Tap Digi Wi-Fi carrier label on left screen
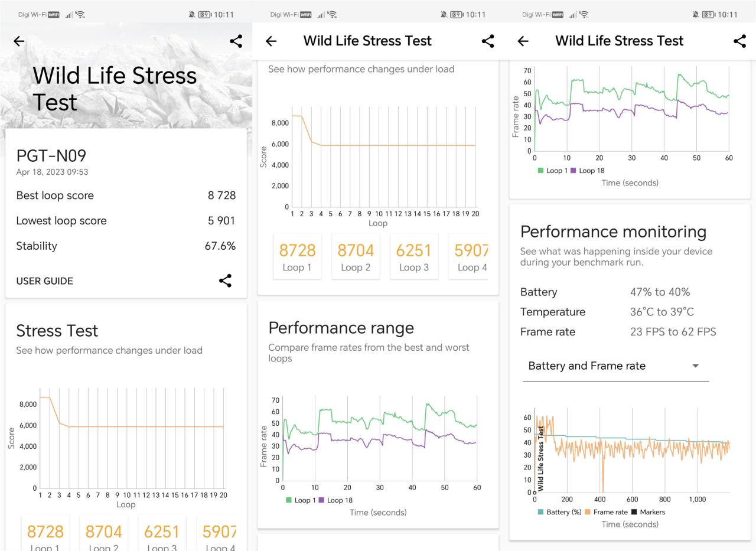756x551 pixels. (x=32, y=14)
